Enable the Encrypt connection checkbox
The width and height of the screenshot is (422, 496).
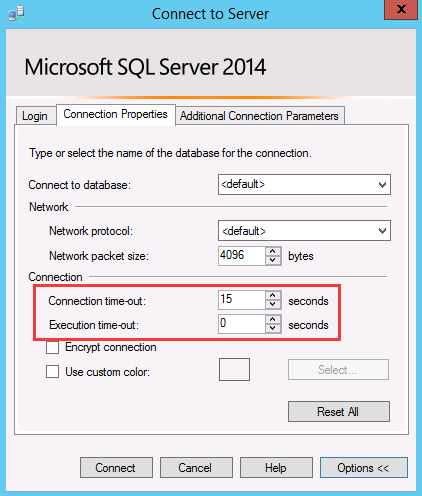(52, 347)
